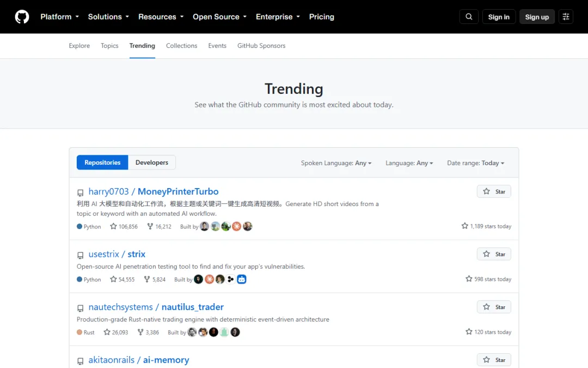The height and width of the screenshot is (368, 588).
Task: Click first contributor avatar of strix
Action: pos(198,279)
